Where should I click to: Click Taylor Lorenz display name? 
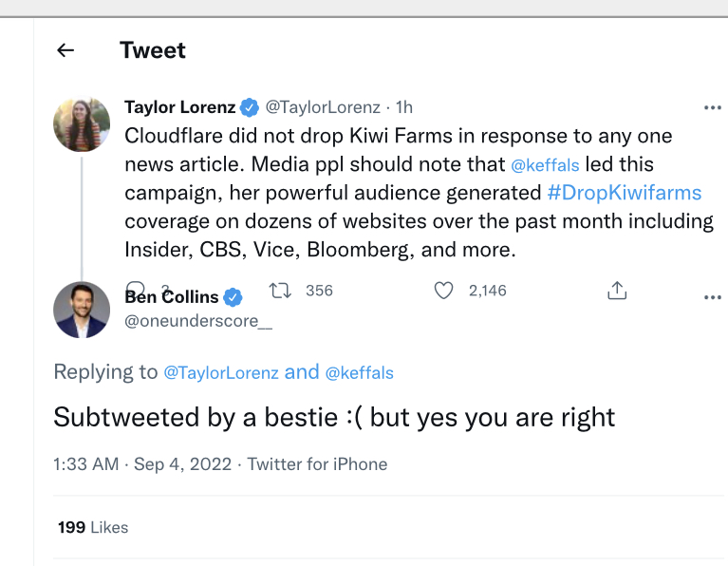click(x=180, y=107)
